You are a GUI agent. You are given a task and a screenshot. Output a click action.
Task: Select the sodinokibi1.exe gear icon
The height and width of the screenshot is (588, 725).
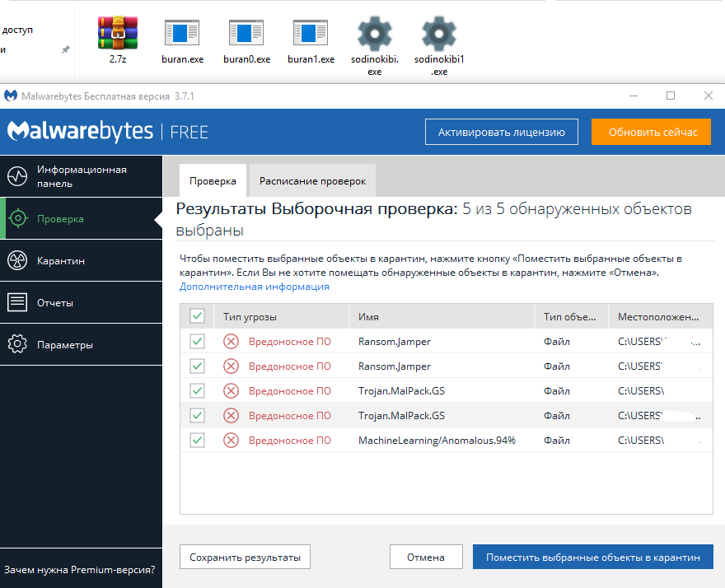tap(439, 33)
